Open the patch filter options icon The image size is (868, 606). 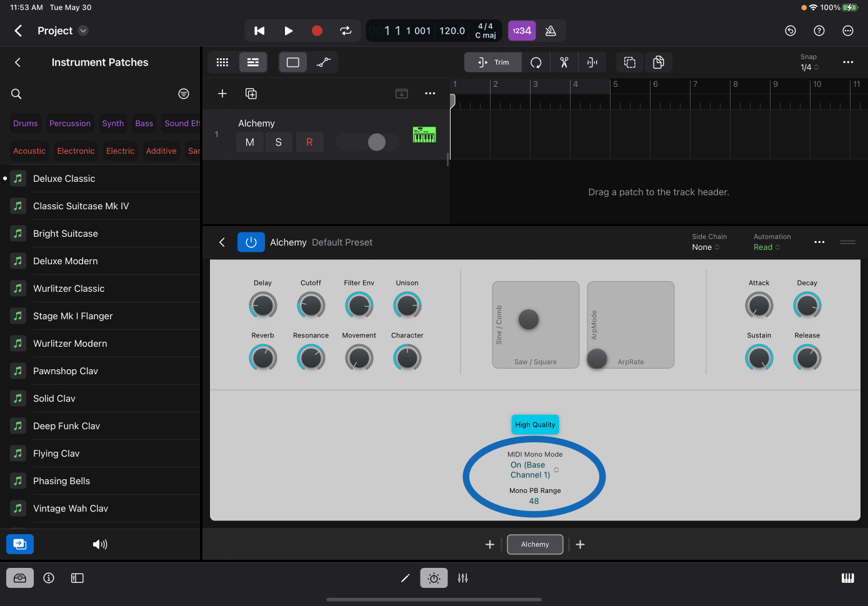(x=184, y=94)
